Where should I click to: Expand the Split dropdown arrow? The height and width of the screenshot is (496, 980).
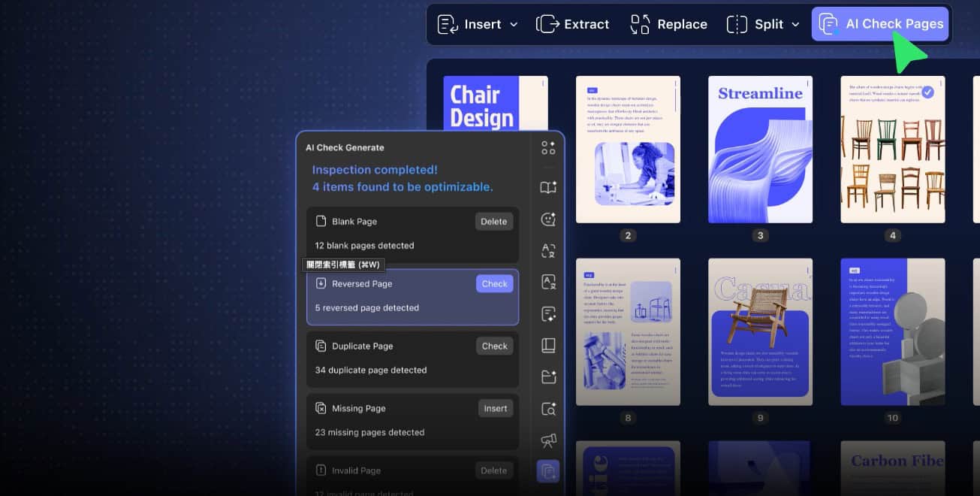(x=795, y=25)
